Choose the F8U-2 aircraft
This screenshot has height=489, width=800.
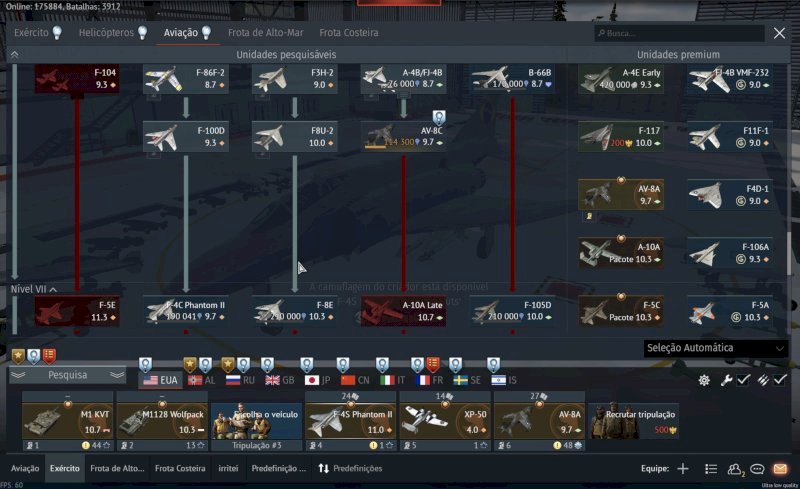[294, 137]
